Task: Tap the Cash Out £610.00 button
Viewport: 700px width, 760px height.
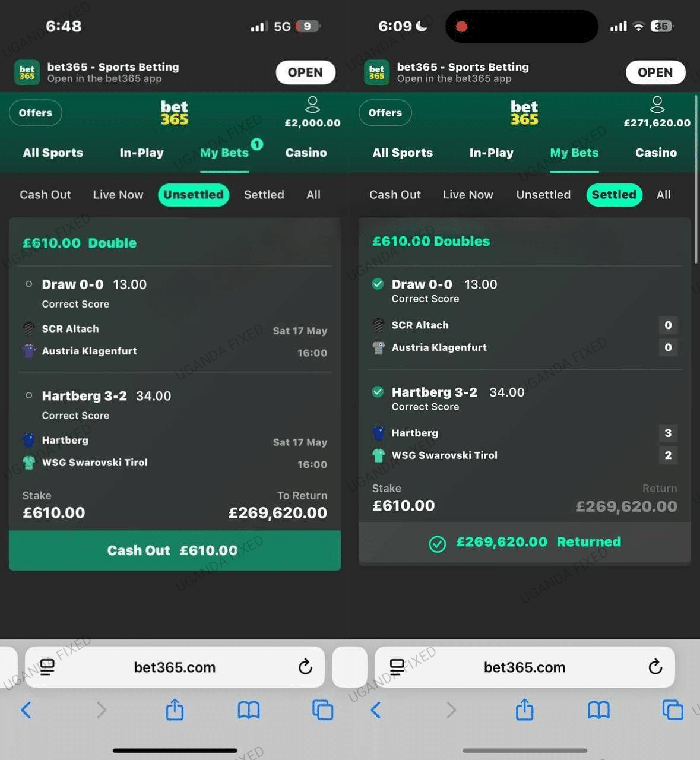Action: point(175,550)
